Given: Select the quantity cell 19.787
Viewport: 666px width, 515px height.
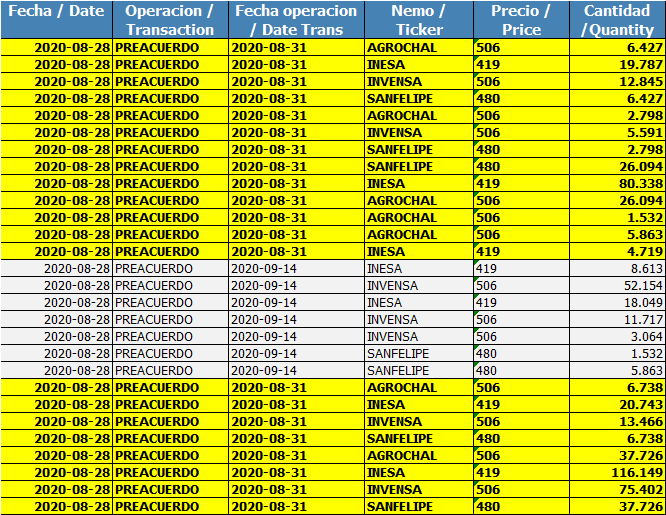Looking at the screenshot, I should point(618,65).
